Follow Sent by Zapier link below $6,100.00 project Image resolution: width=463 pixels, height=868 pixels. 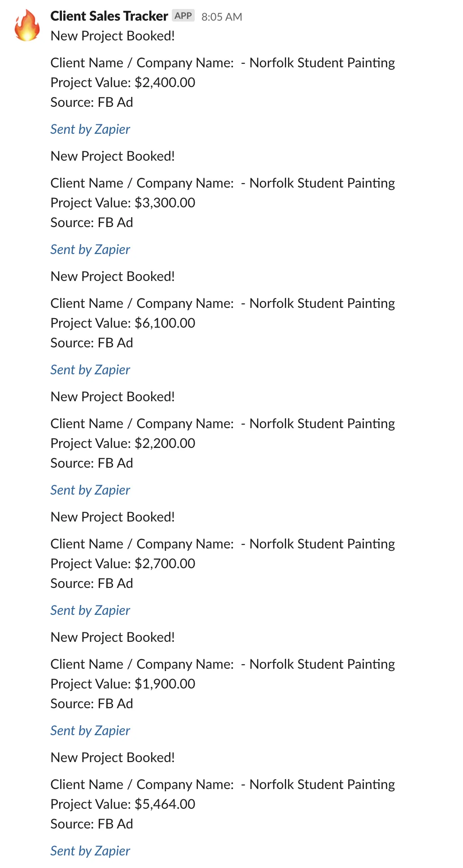[x=90, y=370]
